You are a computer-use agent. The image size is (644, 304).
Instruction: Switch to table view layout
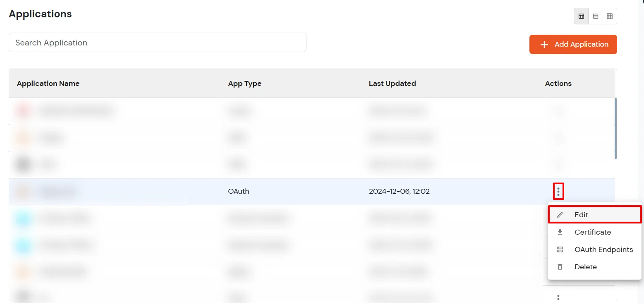tap(581, 16)
